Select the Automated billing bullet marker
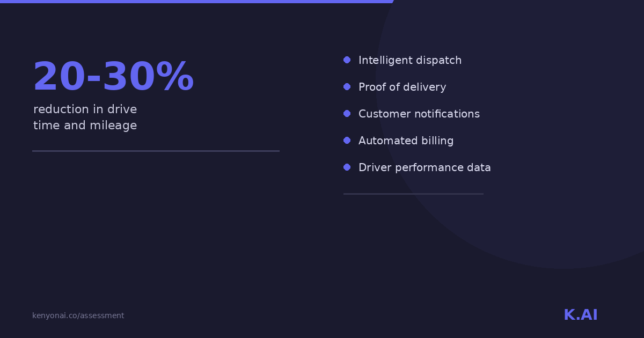The image size is (644, 338). tap(347, 141)
